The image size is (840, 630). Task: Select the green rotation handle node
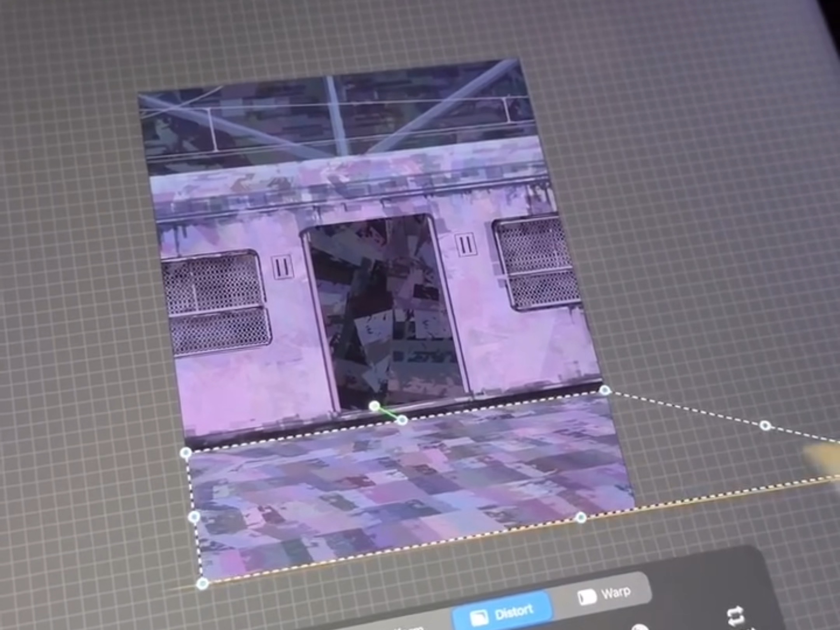(x=374, y=406)
